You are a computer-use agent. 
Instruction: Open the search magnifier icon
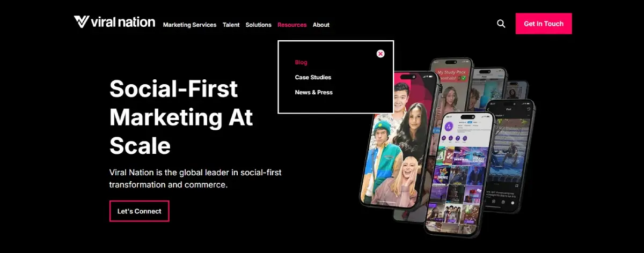tap(501, 24)
